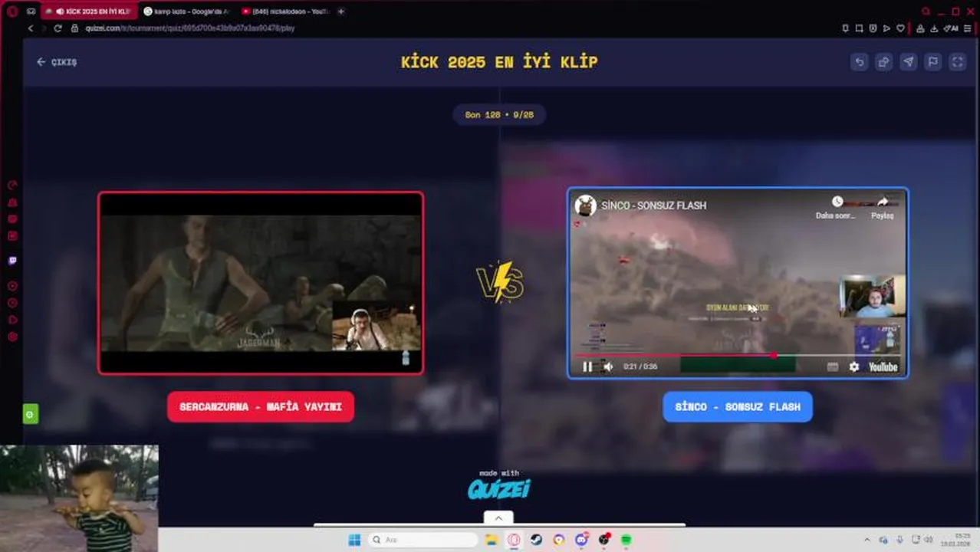Open the SİNCO - SONSUZ FLASH video title

tap(654, 205)
